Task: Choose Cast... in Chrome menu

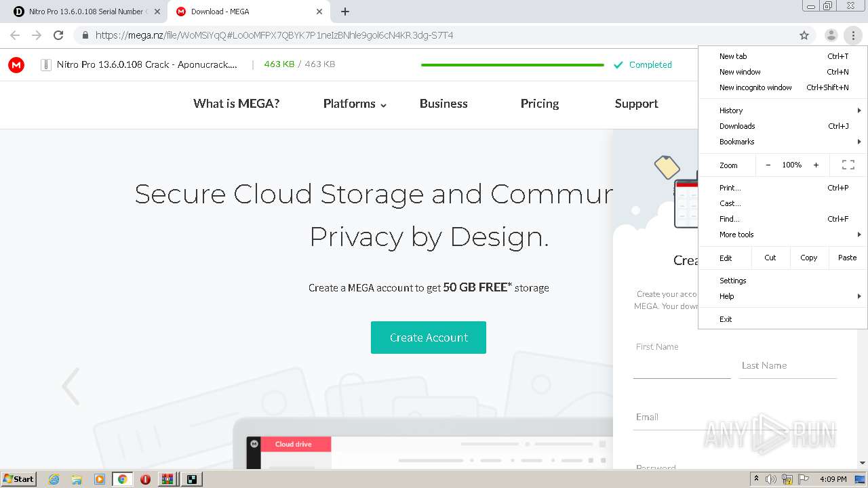Action: pyautogui.click(x=783, y=203)
